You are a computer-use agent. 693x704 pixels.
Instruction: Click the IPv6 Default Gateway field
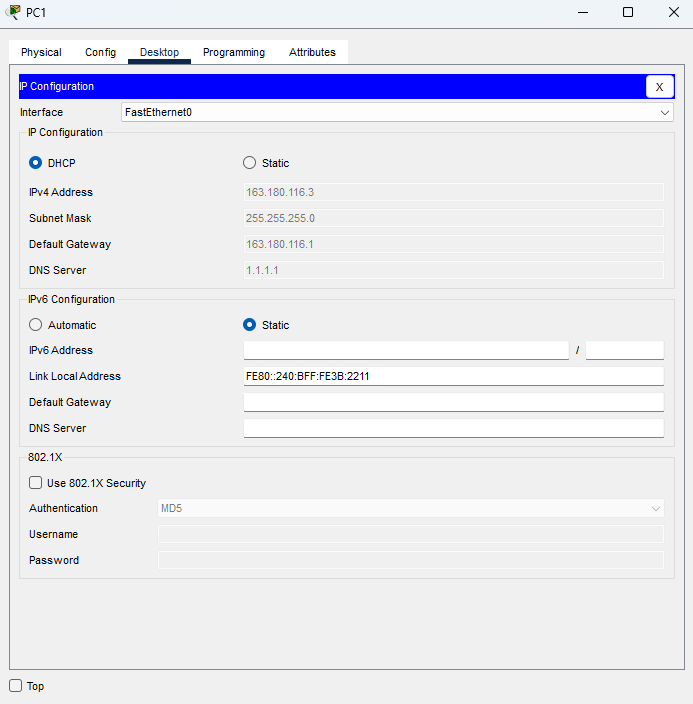pos(454,402)
